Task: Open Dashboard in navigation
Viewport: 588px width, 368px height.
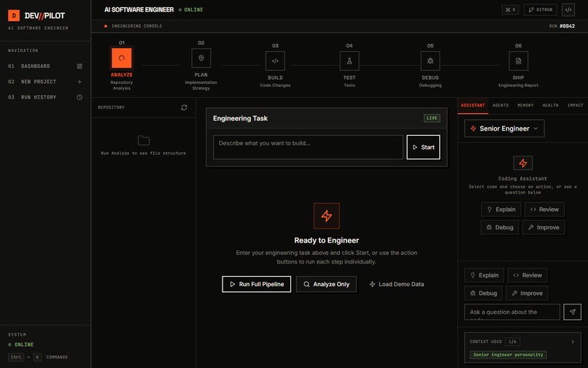Action: 45,66
